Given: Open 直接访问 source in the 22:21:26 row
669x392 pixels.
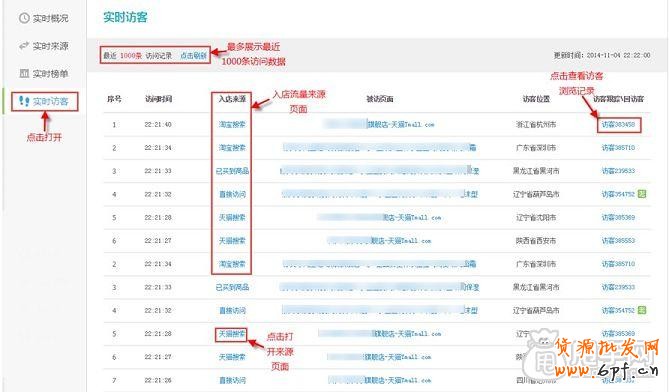Looking at the screenshot, I should pos(232,380).
